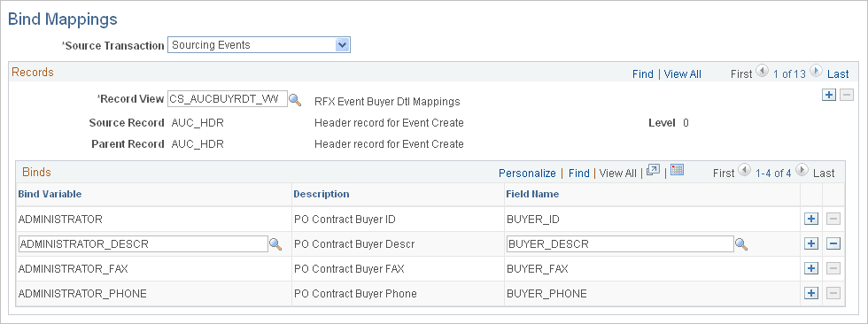Click RFX Event Buyer Dtl Mappings text
Screen dimensions: 868x324
click(x=388, y=102)
